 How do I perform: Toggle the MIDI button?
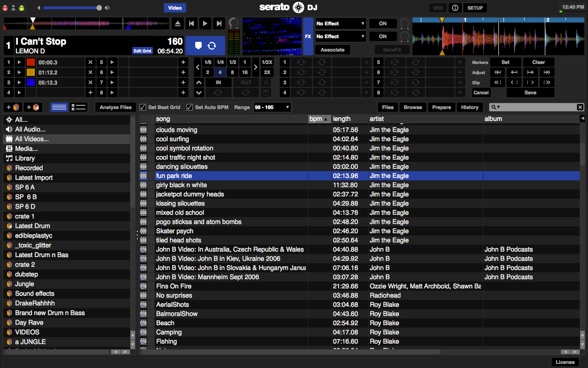tap(438, 8)
